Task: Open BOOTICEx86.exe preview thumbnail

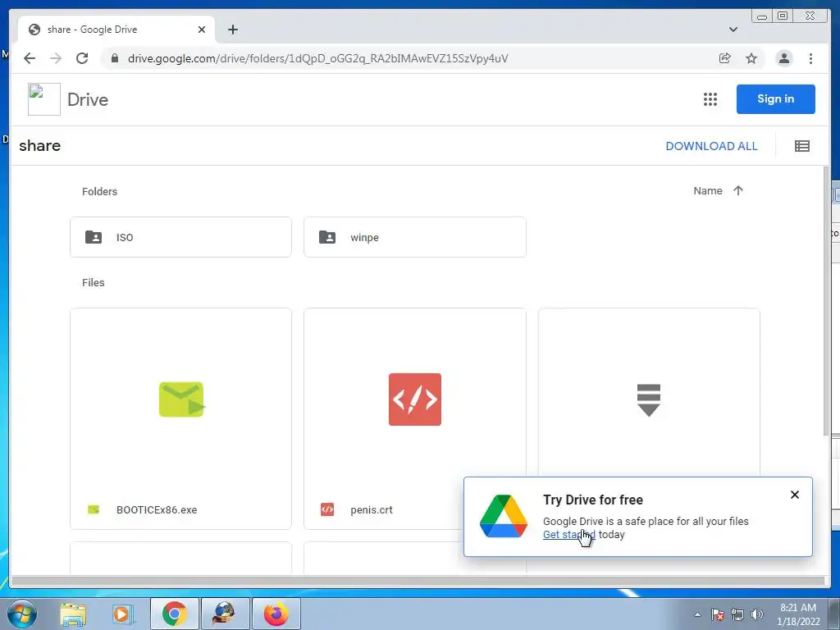Action: [181, 399]
